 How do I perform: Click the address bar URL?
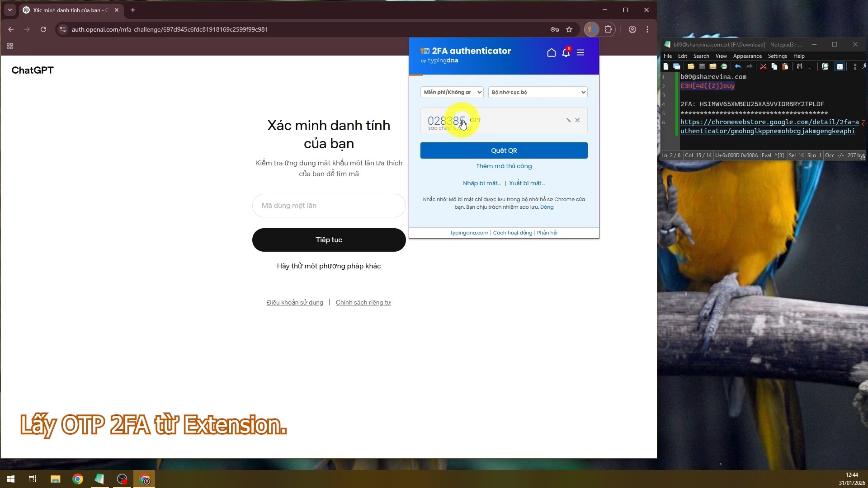point(170,29)
